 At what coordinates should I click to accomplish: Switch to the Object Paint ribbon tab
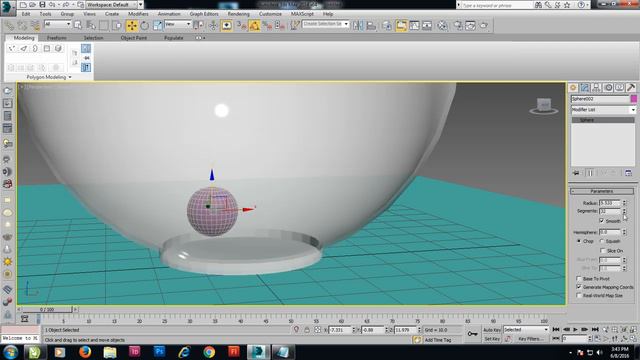click(x=133, y=38)
